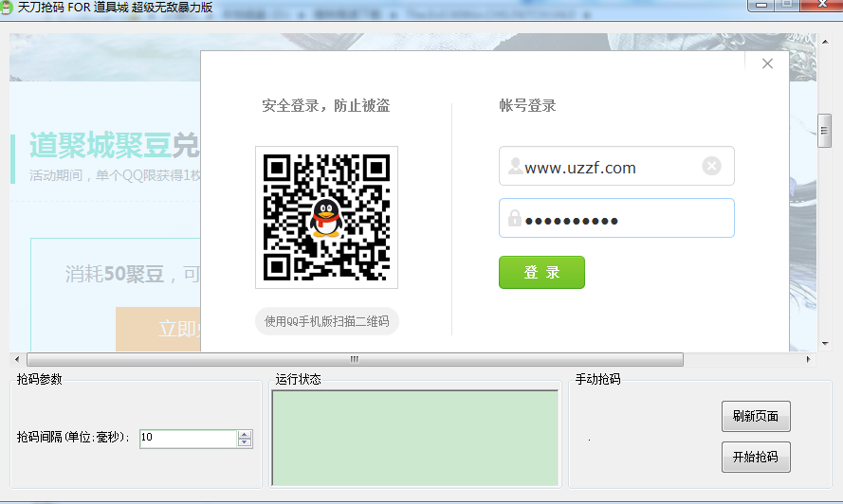The width and height of the screenshot is (843, 504).
Task: Click the 消耗50聚豆 text
Action: coord(115,274)
